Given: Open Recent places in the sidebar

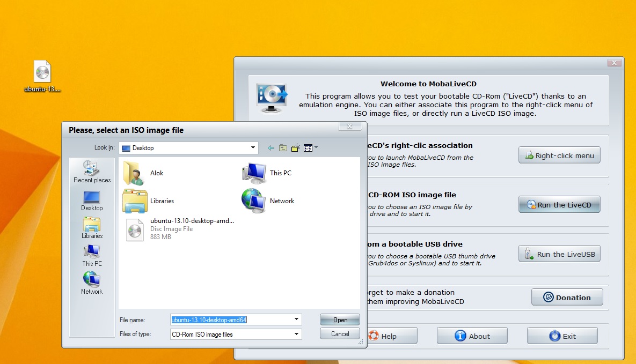Looking at the screenshot, I should (92, 172).
